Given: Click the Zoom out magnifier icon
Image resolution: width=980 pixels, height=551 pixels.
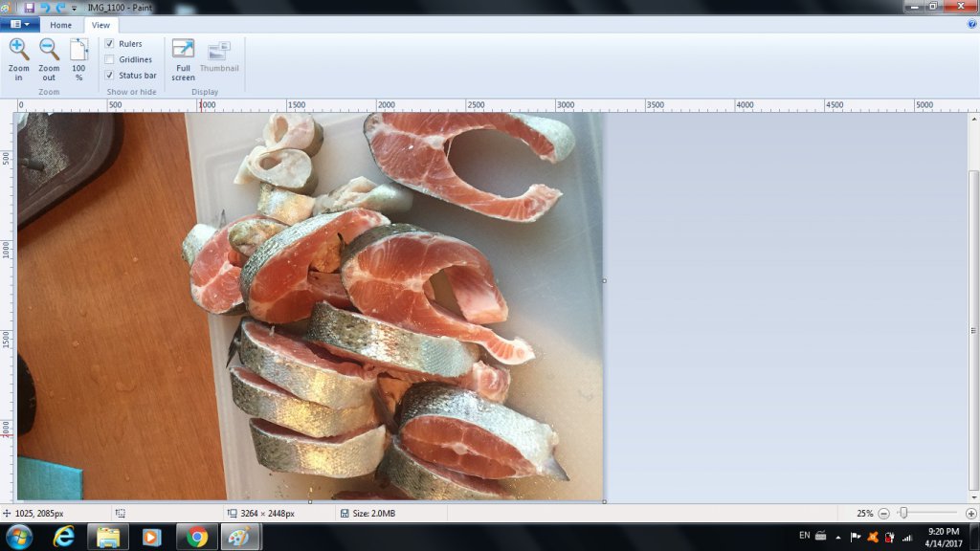Looking at the screenshot, I should click(x=49, y=50).
